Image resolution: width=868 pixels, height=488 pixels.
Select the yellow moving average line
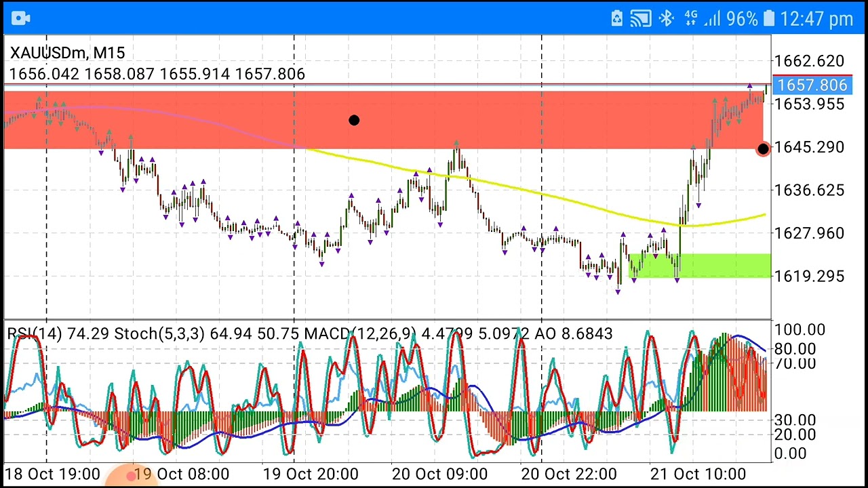[536, 193]
